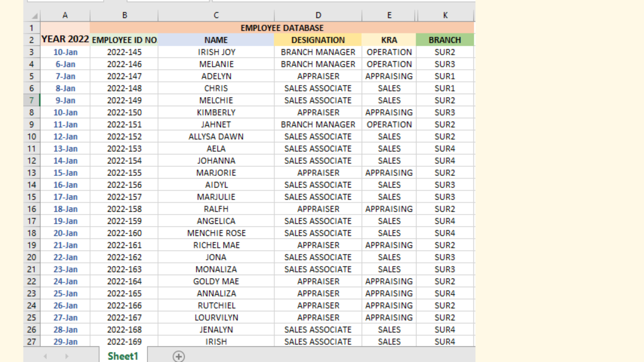
Task: Select the name cell RICHEL MAE
Action: point(216,245)
